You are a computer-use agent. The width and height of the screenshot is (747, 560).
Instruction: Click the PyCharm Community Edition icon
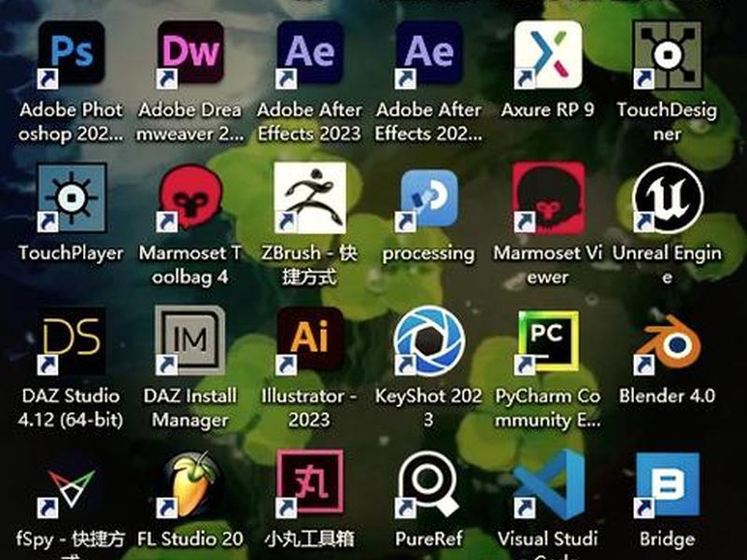click(x=548, y=342)
